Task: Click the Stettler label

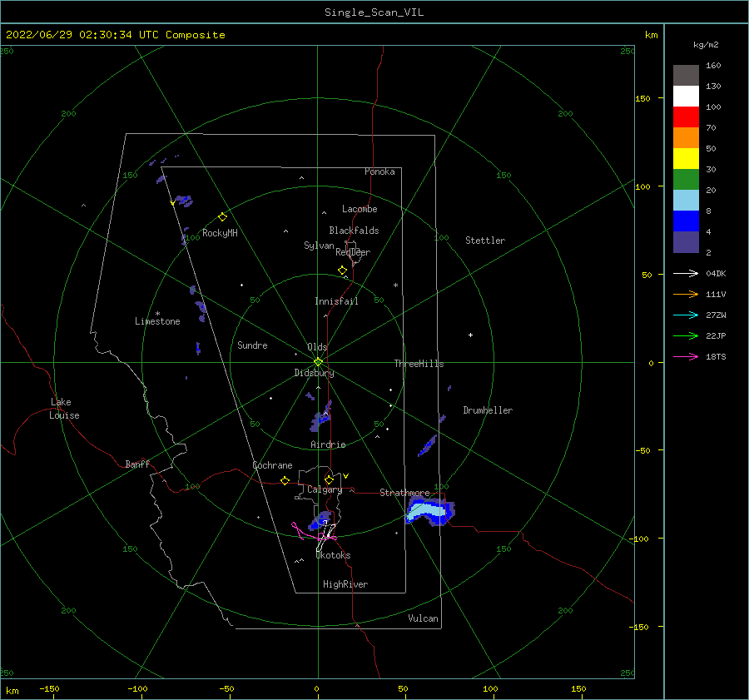Action: point(485,241)
